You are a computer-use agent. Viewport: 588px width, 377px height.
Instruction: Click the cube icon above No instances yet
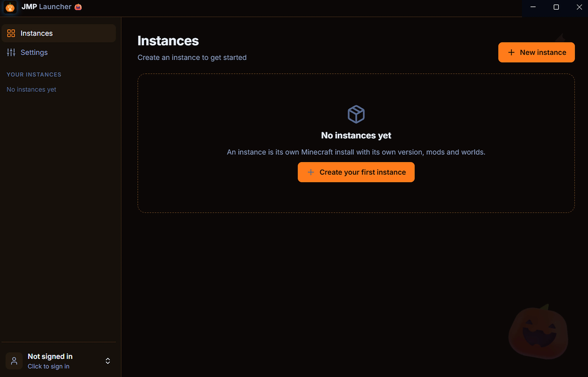[x=356, y=114]
